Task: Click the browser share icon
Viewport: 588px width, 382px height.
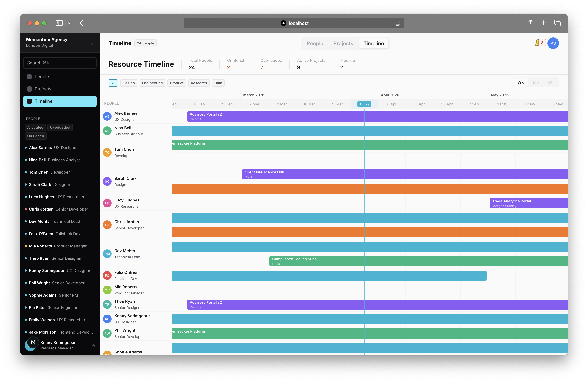Action: pos(530,23)
